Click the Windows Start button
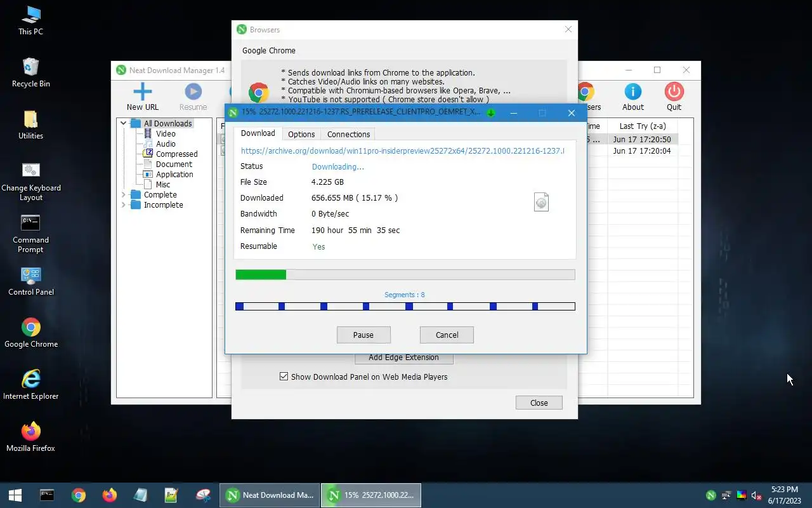This screenshot has height=508, width=812. [15, 495]
